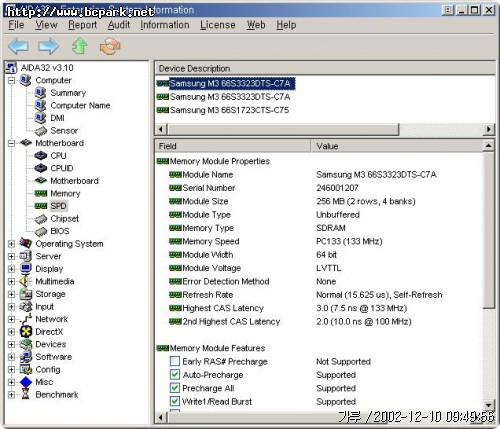Toggle the Early RAS# Precharge checkbox
500x429 pixels.
pyautogui.click(x=175, y=361)
